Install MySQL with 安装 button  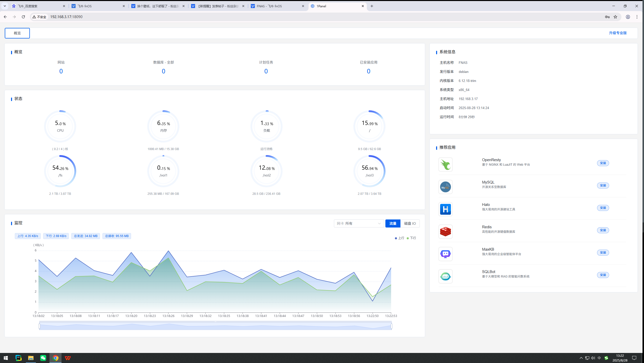pyautogui.click(x=603, y=186)
